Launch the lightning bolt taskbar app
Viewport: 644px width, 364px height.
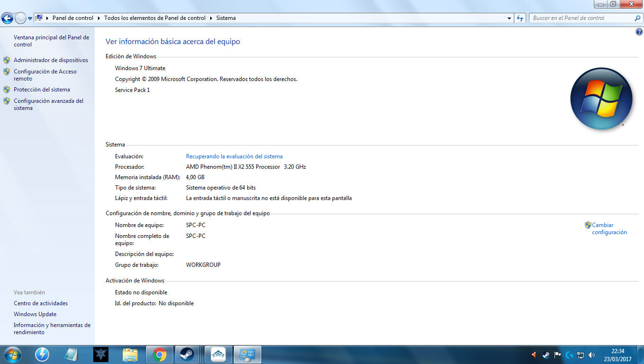[x=42, y=355]
